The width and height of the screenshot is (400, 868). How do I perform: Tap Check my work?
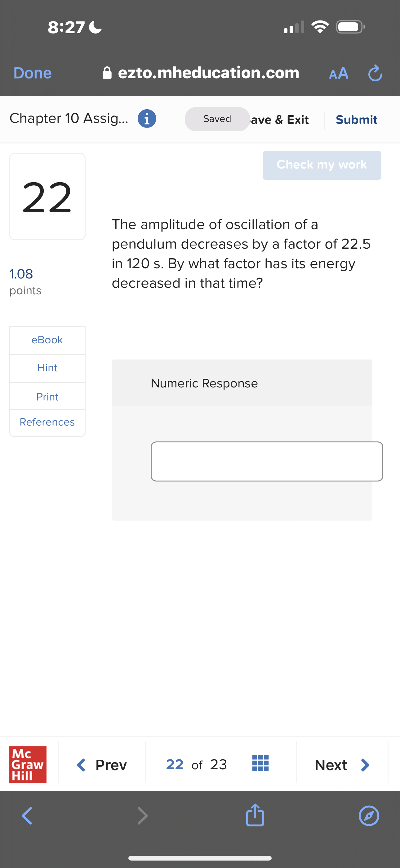coord(321,165)
